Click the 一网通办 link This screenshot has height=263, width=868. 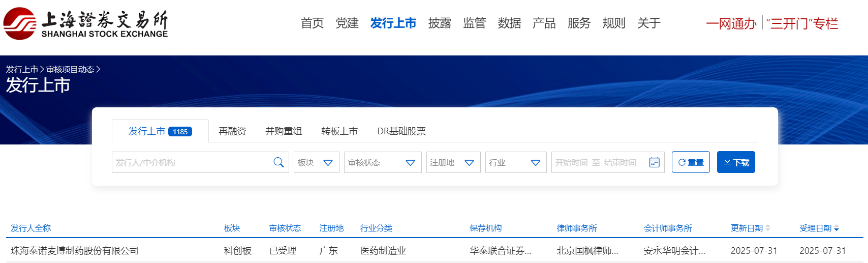[731, 24]
